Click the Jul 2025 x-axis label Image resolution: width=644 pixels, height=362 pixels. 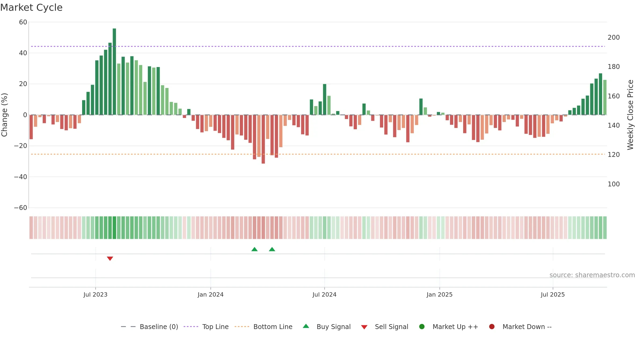553,295
